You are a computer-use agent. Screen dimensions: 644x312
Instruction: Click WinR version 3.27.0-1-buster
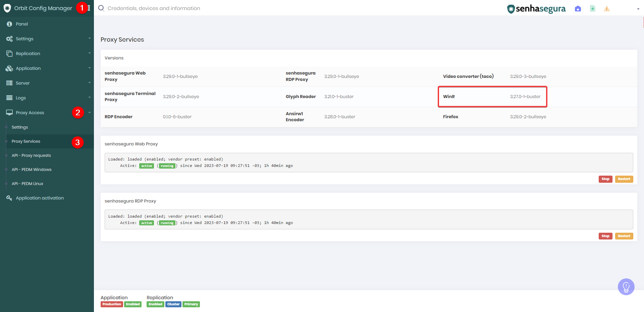point(525,97)
